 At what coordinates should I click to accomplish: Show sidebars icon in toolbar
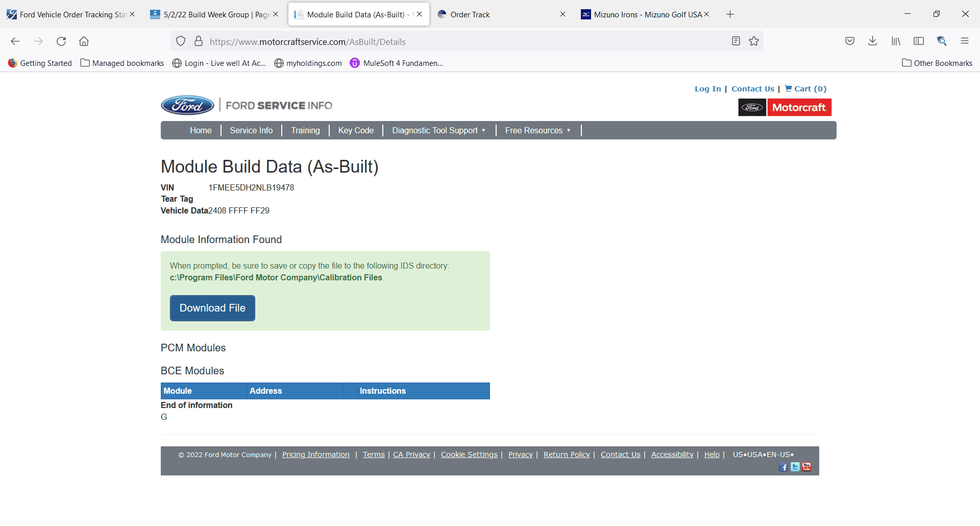click(919, 41)
